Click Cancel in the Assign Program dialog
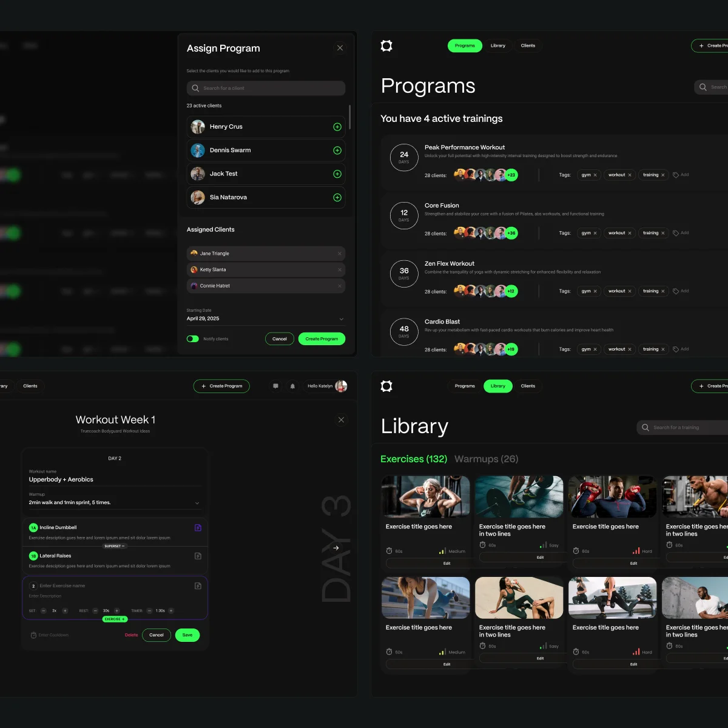 pos(280,339)
